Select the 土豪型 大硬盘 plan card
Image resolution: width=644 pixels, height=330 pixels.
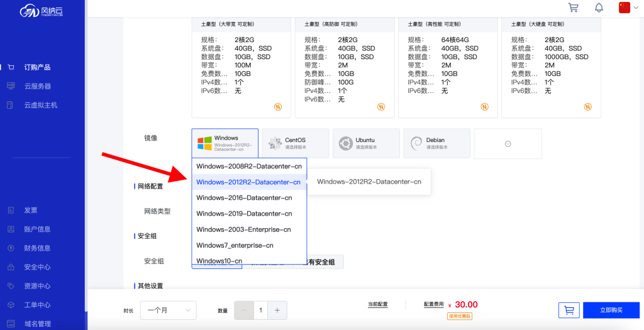pos(551,68)
